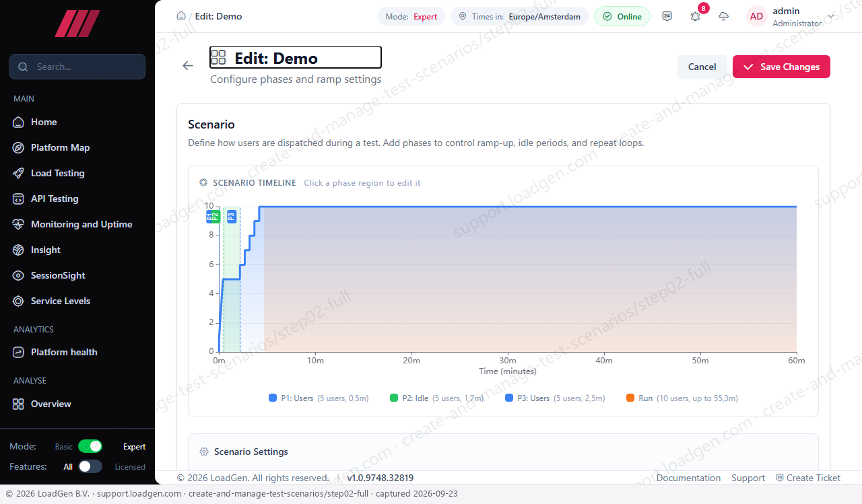The width and height of the screenshot is (862, 504).
Task: Toggle P1: Users legend entry
Action: click(319, 398)
